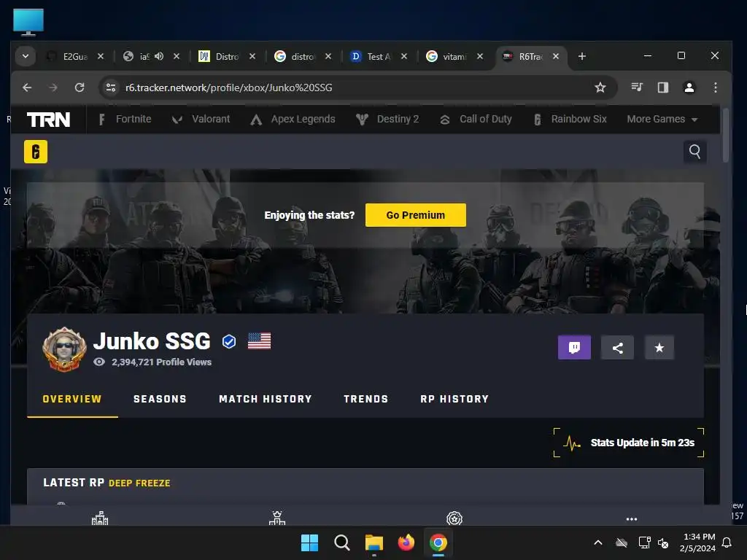Viewport: 747px width, 560px height.
Task: Show hidden system tray icons
Action: (x=598, y=542)
